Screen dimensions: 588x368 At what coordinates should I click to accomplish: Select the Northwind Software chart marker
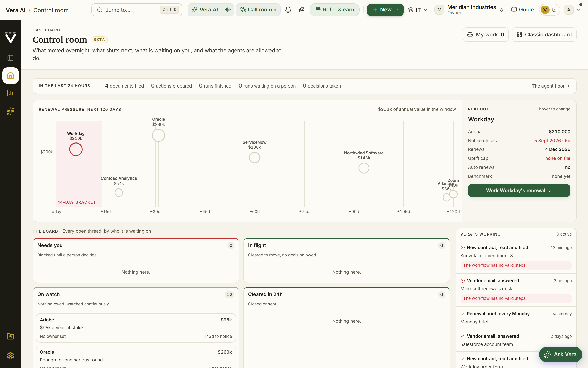click(364, 168)
